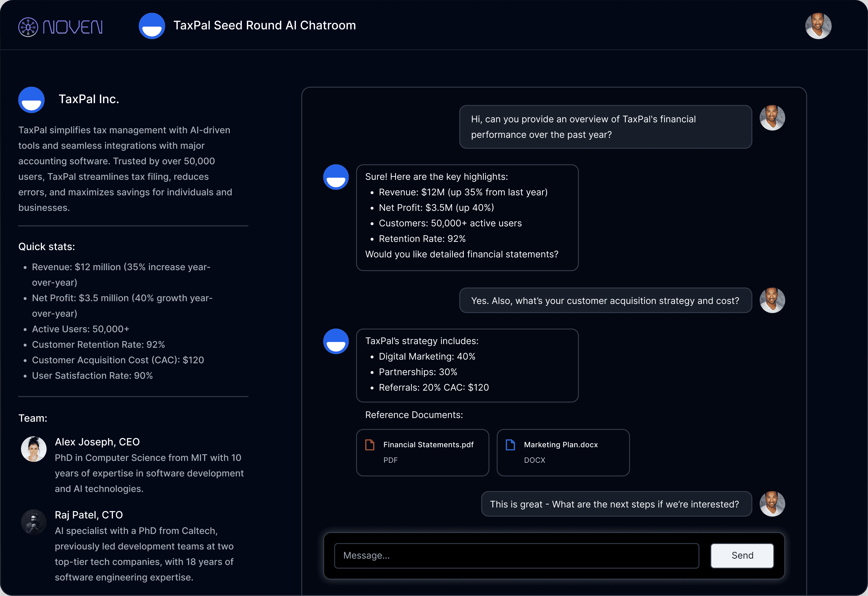This screenshot has width=868, height=596.
Task: Click the PDF file icon
Action: point(370,445)
